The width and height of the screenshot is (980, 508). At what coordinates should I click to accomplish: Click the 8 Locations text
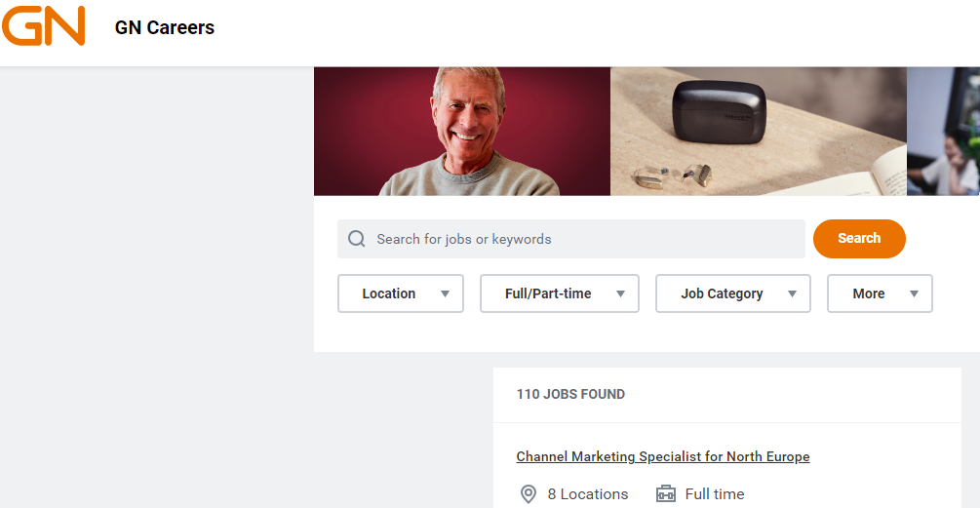pos(588,494)
